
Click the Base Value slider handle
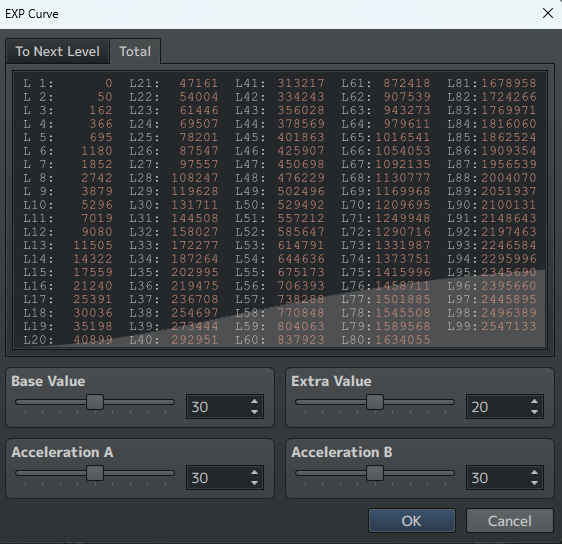95,402
